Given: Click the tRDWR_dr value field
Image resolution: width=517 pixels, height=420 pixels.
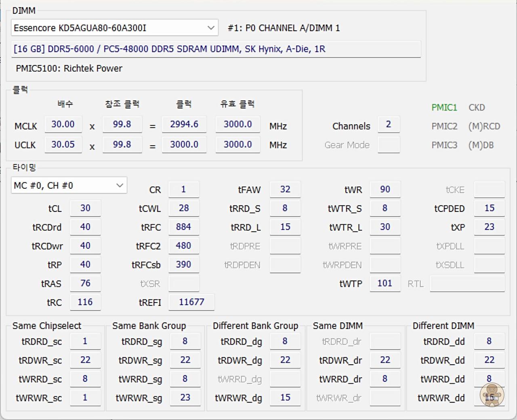Looking at the screenshot, I should point(385,360).
